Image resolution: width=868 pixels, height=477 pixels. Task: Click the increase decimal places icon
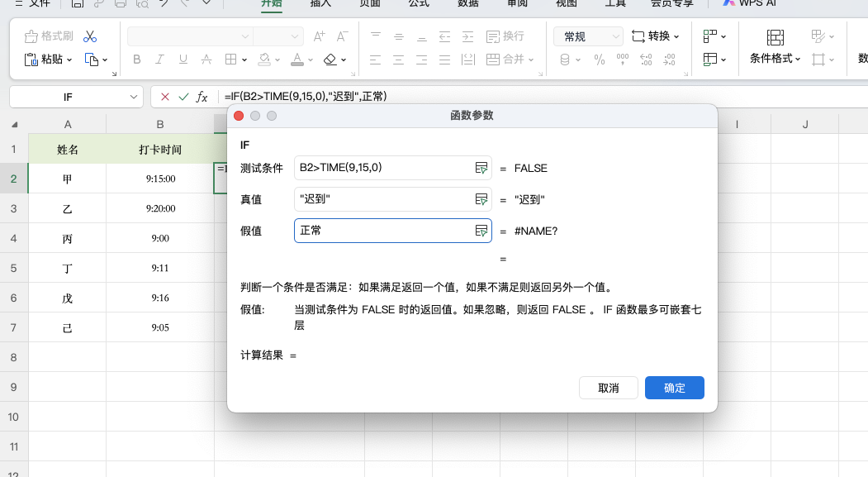645,59
